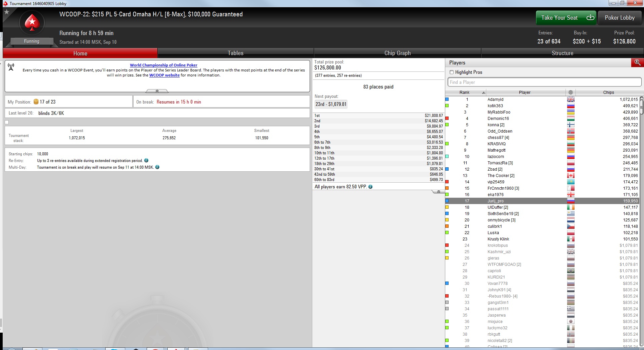Click the Irish flag beside UIDuffer
This screenshot has width=644, height=350.
(x=571, y=207)
